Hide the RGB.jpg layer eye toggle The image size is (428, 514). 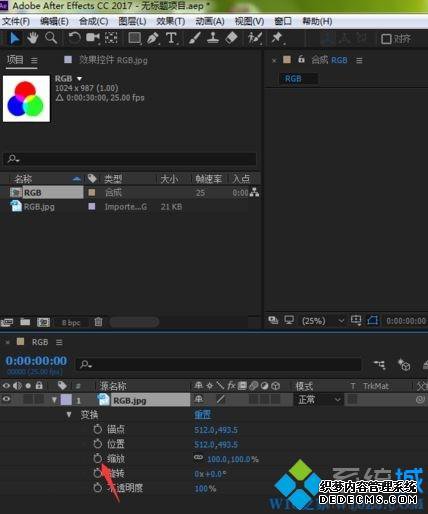[x=6, y=399]
